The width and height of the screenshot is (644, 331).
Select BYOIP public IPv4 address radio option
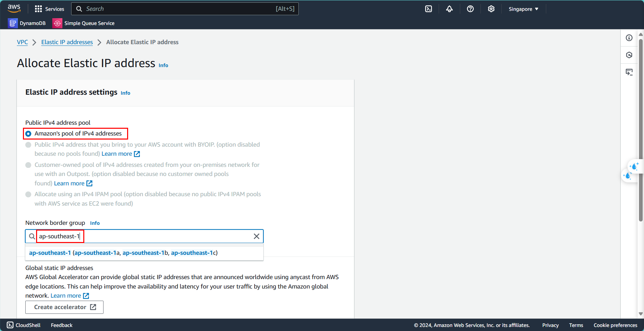28,145
